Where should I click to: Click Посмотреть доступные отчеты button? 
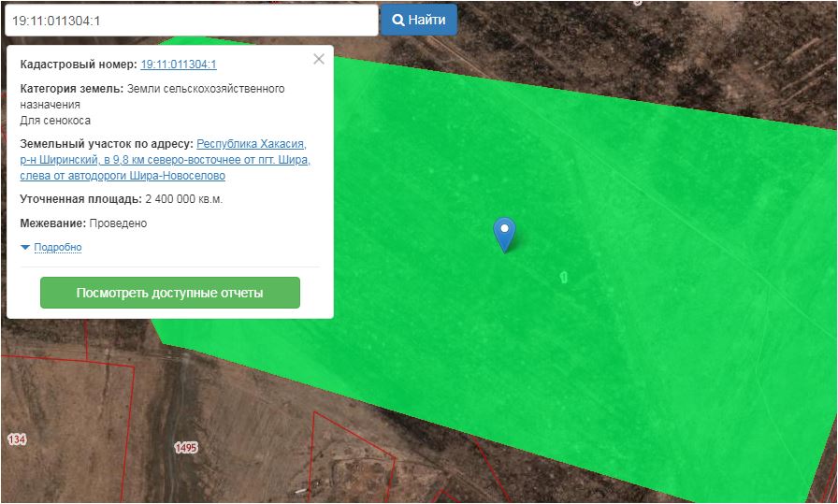pos(170,293)
